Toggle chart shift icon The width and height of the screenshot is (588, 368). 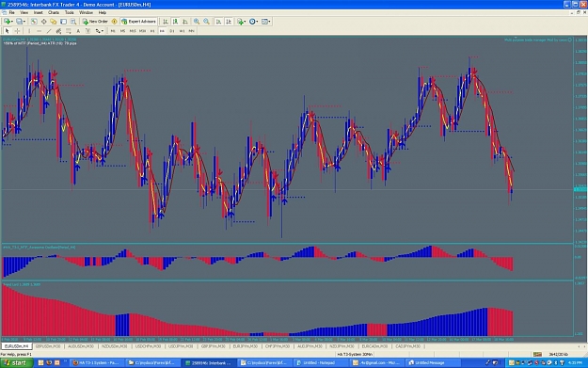[229, 22]
